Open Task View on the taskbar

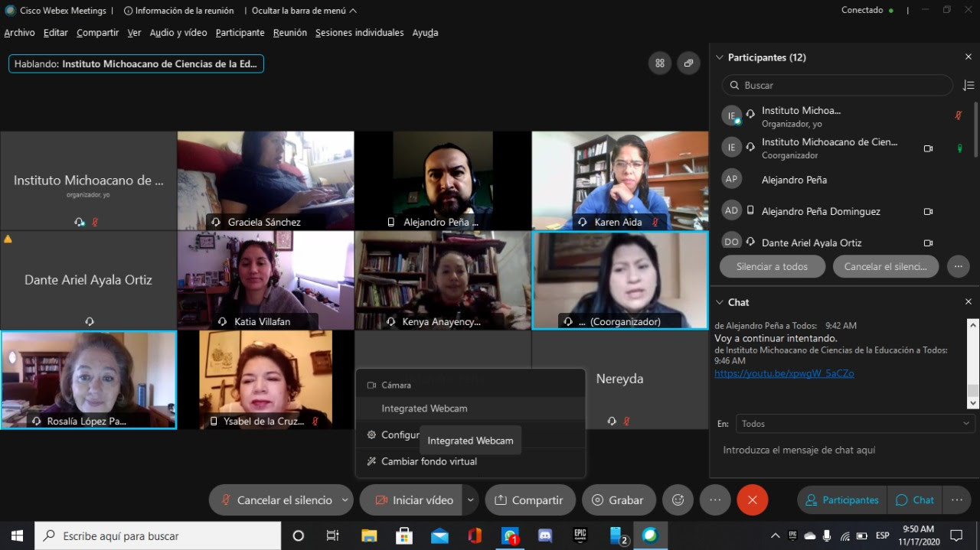pos(332,535)
